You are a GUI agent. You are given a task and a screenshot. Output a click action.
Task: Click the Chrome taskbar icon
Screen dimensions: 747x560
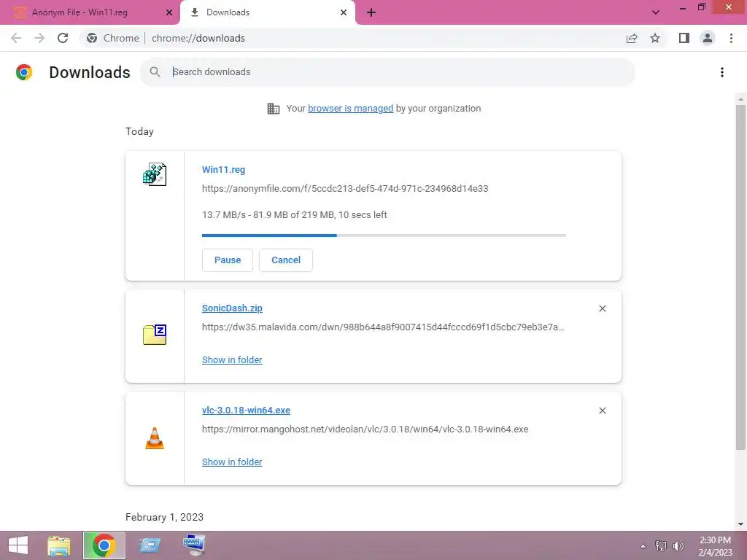pos(104,545)
